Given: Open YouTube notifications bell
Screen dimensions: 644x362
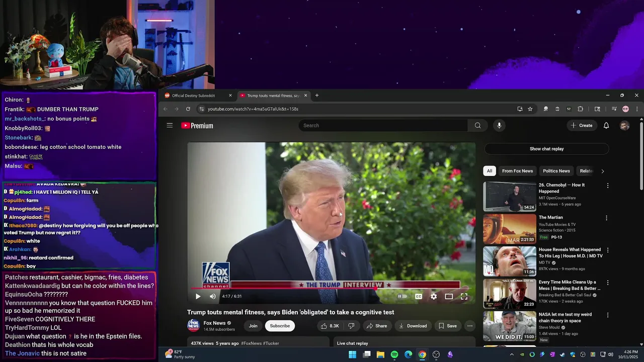Looking at the screenshot, I should (x=606, y=125).
